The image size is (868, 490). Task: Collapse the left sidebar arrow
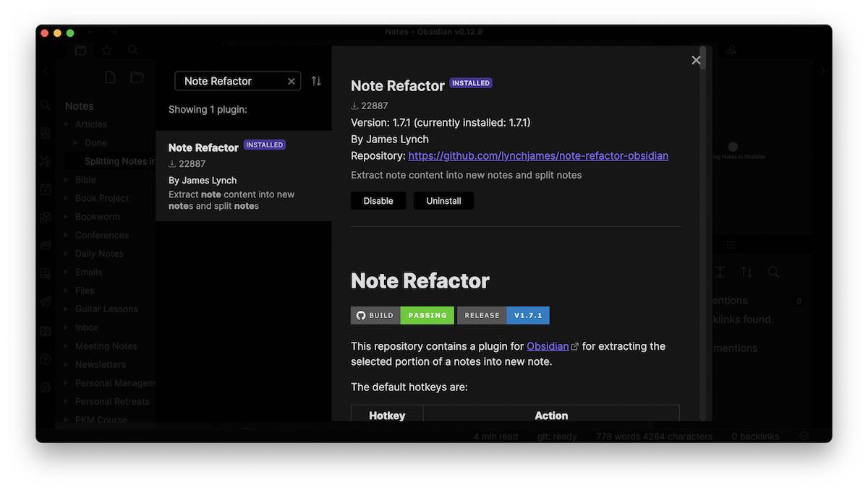click(46, 71)
